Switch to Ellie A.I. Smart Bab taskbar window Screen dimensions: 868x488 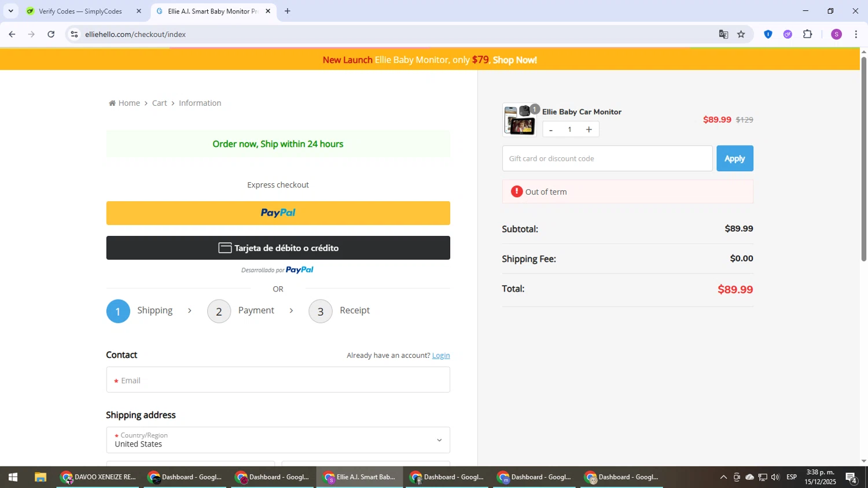tap(359, 477)
